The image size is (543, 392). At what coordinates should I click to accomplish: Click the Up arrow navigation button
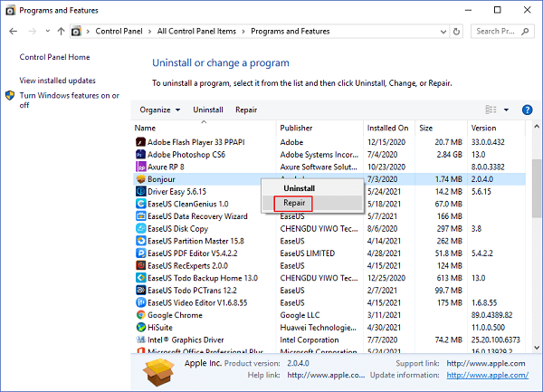point(61,31)
